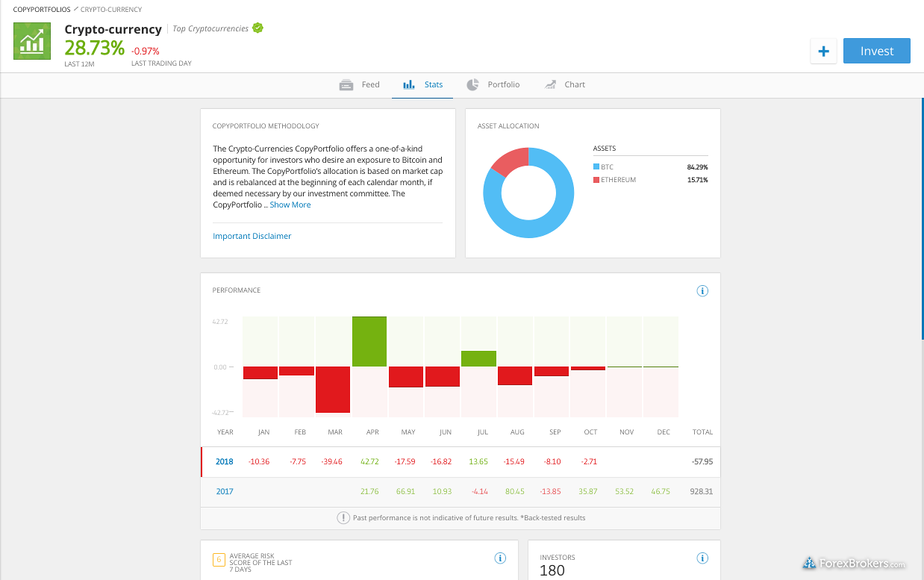This screenshot has width=924, height=580.
Task: Click the blue BTC legend swatch
Action: coord(596,167)
